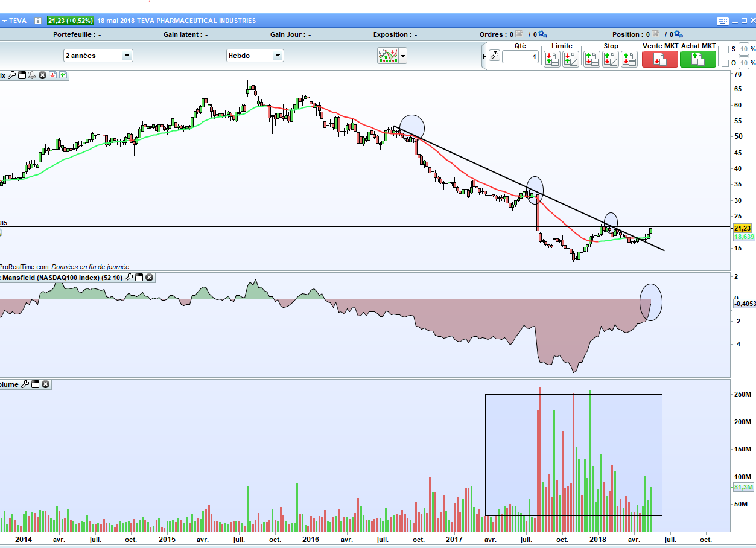Open price panel wrench settings
Viewport: 756px width, 548px height.
(x=11, y=75)
